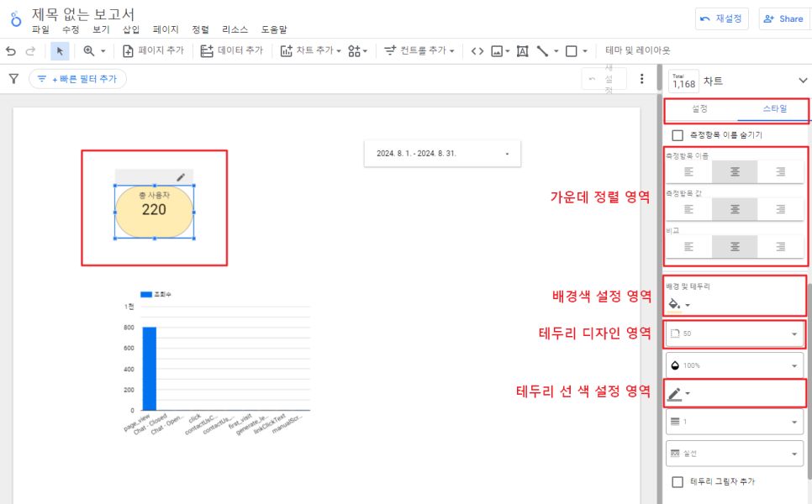Screen dimensions: 812x504
Task: Open the 페이지 menu
Action: pos(166,29)
